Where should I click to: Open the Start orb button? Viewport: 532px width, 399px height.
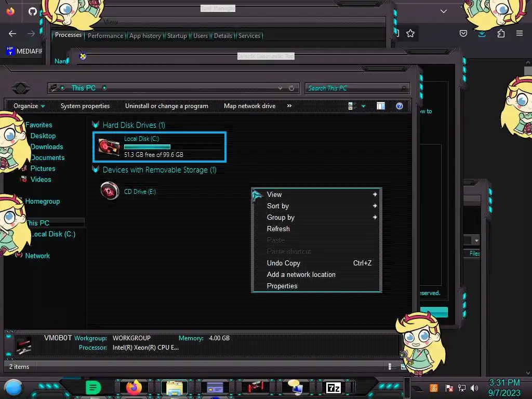[x=14, y=388]
